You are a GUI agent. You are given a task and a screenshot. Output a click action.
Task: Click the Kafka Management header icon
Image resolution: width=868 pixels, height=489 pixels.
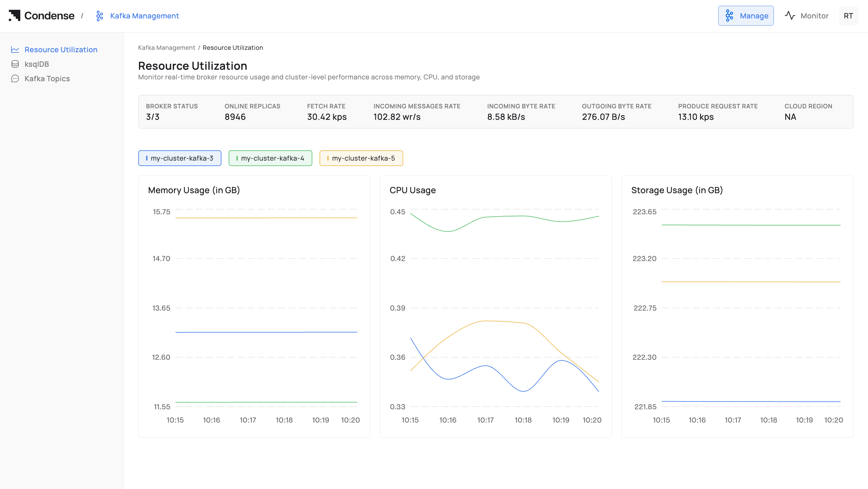tap(99, 16)
